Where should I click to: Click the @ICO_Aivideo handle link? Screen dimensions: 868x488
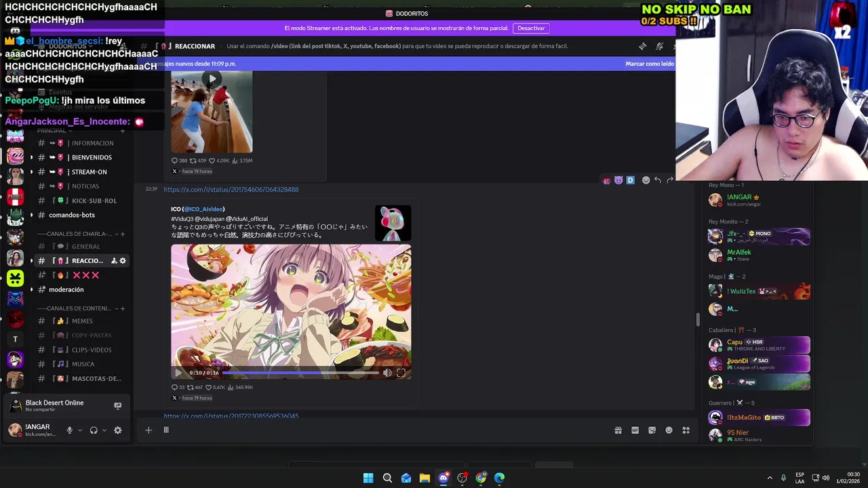[x=203, y=209]
